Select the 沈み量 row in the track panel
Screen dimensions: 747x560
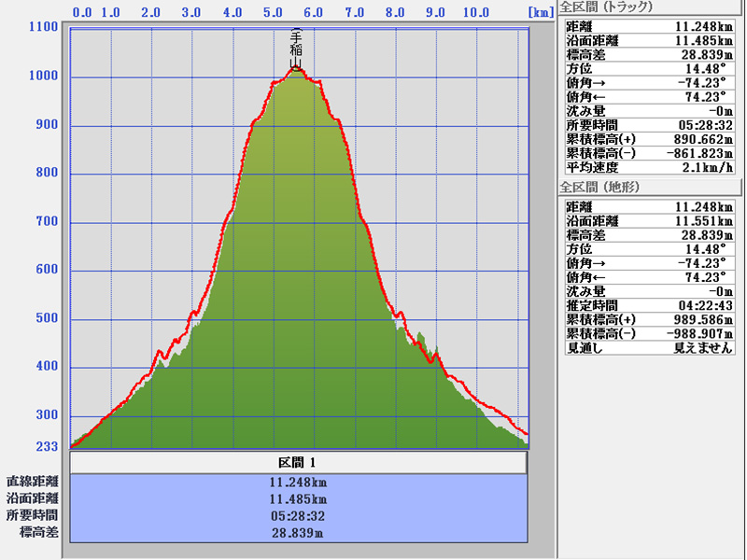click(652, 111)
